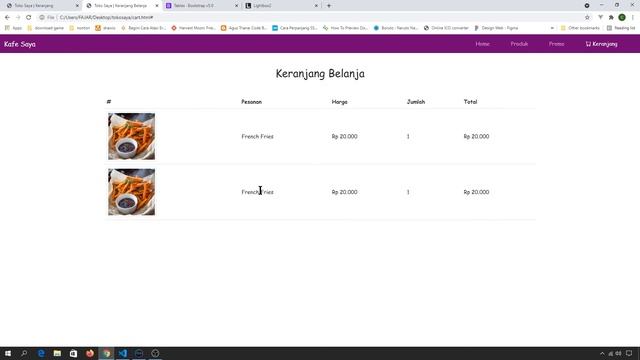This screenshot has width=640, height=360.
Task: Open File Explorer from the taskbar
Action: click(57, 353)
